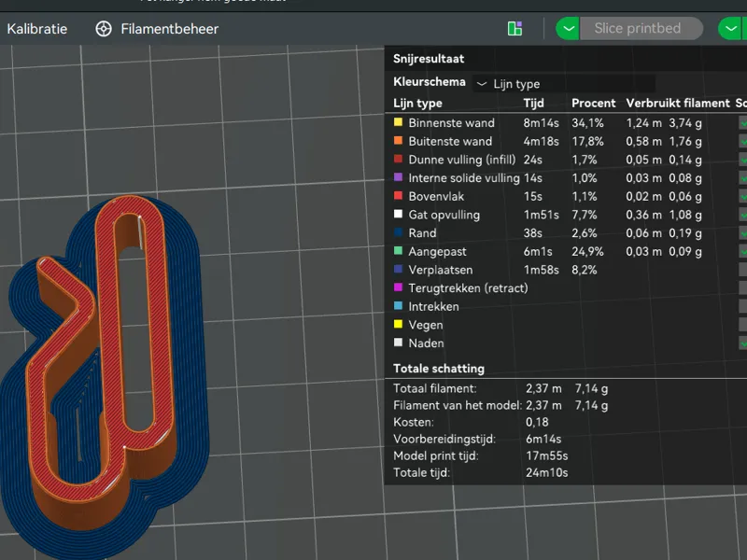
Task: Click the magenta Terugtrekken (retract) color square
Action: pyautogui.click(x=399, y=287)
